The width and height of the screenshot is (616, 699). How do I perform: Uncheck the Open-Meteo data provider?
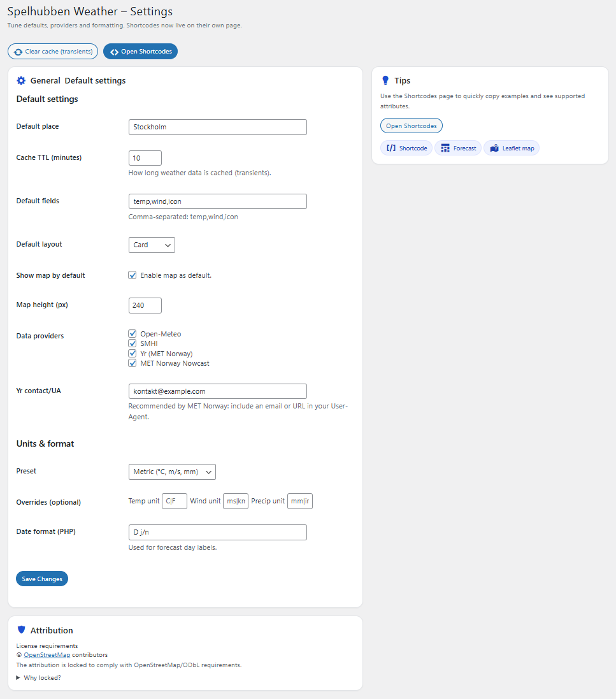(x=132, y=333)
